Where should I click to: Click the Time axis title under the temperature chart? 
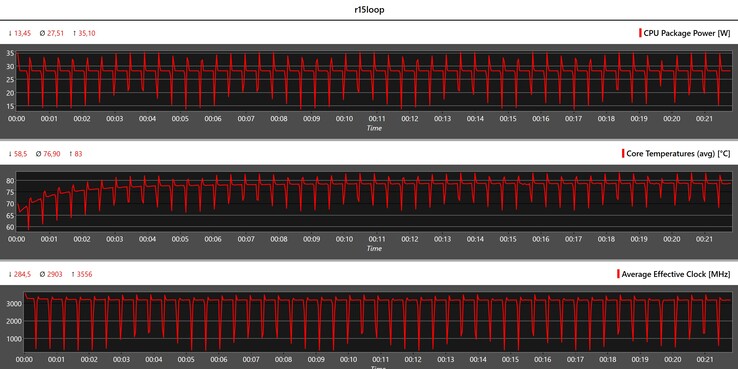click(x=374, y=249)
